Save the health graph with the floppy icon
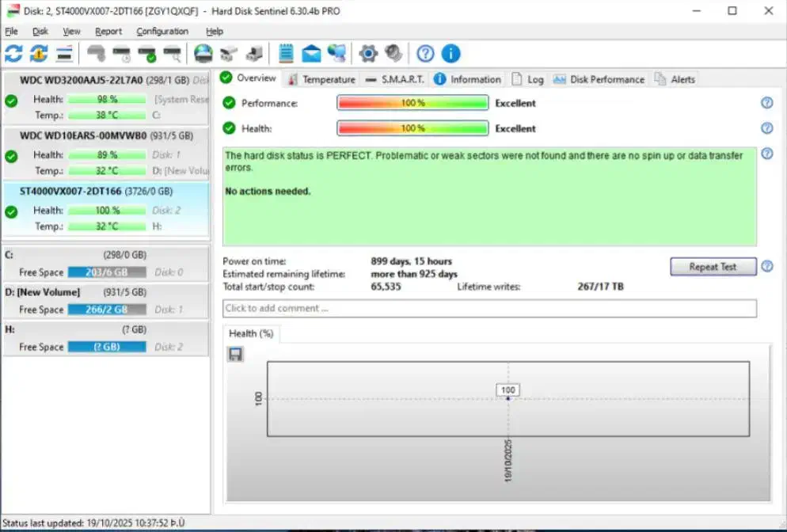 coord(235,354)
